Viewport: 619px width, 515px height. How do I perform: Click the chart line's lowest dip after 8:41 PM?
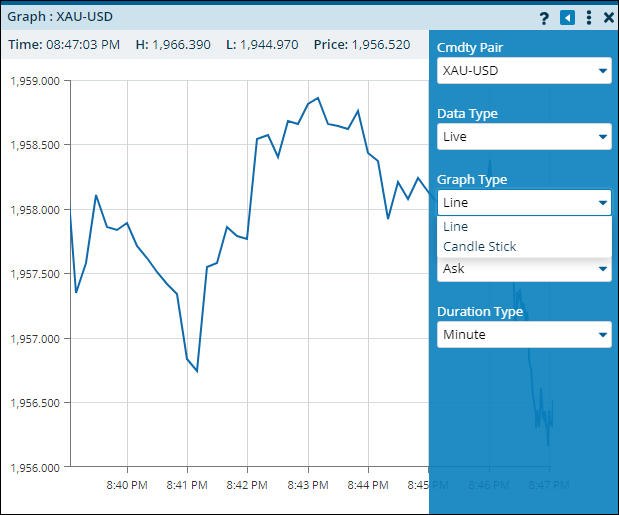[x=197, y=371]
